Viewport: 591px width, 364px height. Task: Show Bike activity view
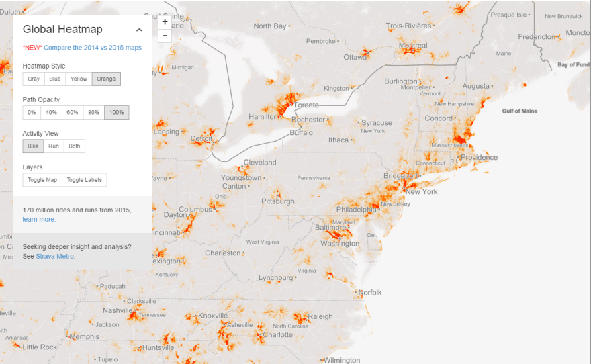tap(33, 146)
